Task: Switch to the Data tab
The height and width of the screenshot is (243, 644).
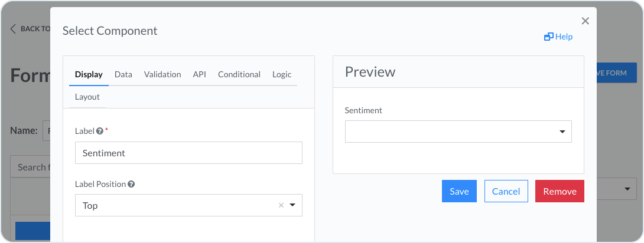Action: [x=123, y=74]
